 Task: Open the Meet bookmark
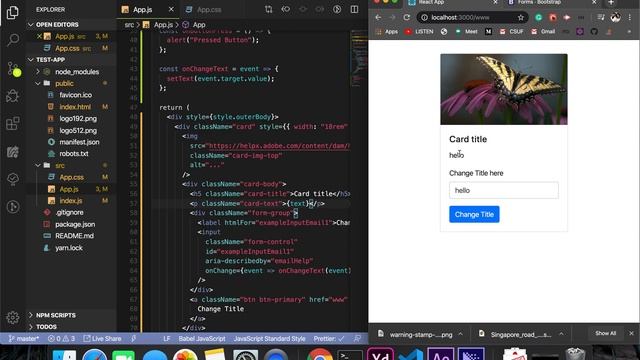pos(466,31)
